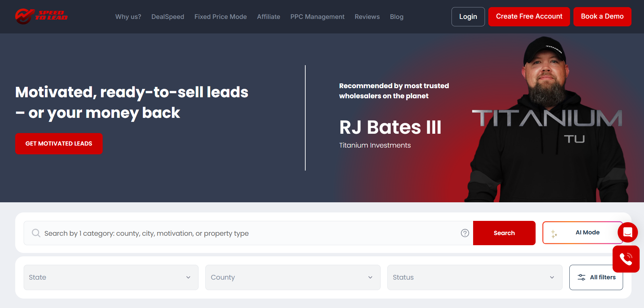Screen dimensions: 644x308
Task: Open the Blog page
Action: pos(396,17)
